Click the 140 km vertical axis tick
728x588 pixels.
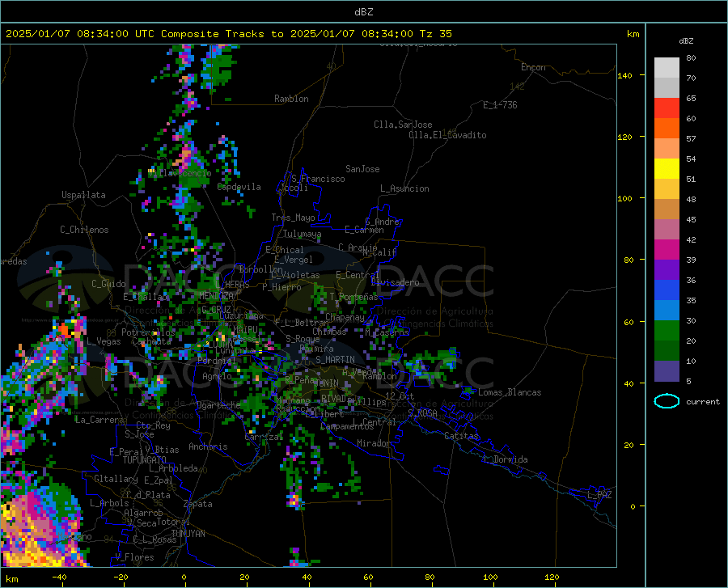coord(625,75)
